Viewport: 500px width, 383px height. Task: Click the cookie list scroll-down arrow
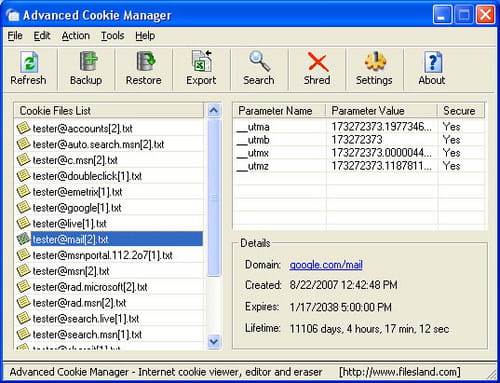click(x=214, y=341)
